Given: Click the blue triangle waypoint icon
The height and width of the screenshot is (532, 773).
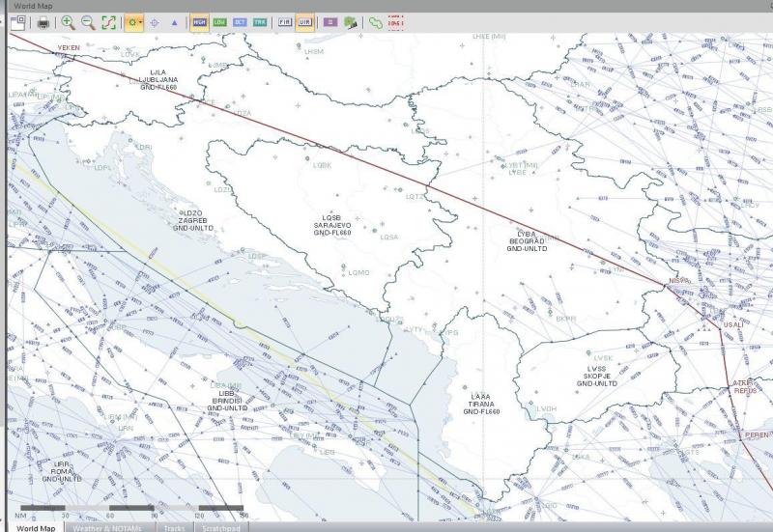Looking at the screenshot, I should tap(174, 22).
